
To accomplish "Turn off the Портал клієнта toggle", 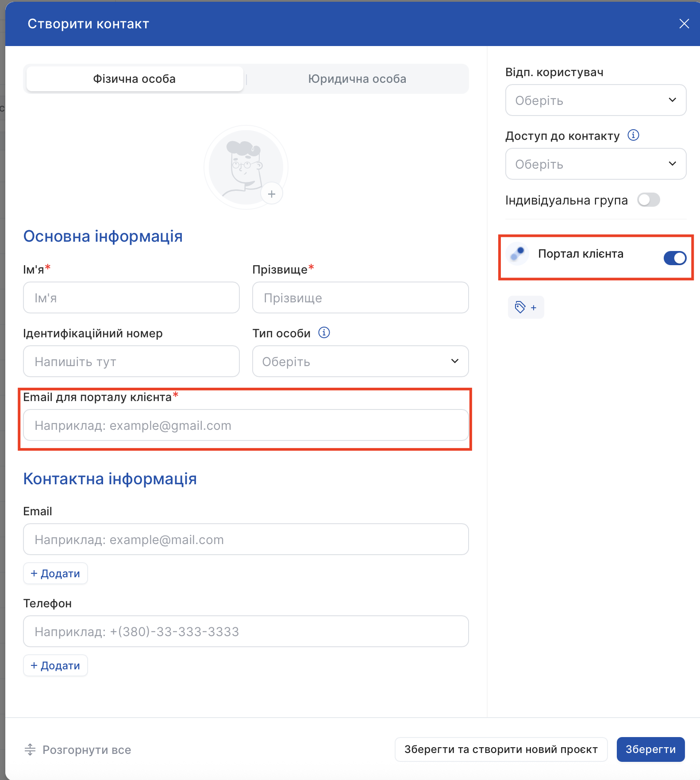I will [675, 258].
